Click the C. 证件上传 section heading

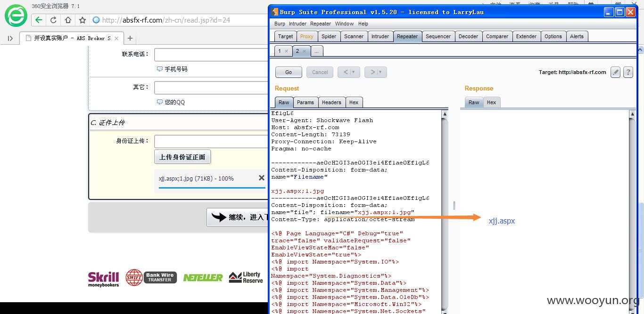pos(107,123)
